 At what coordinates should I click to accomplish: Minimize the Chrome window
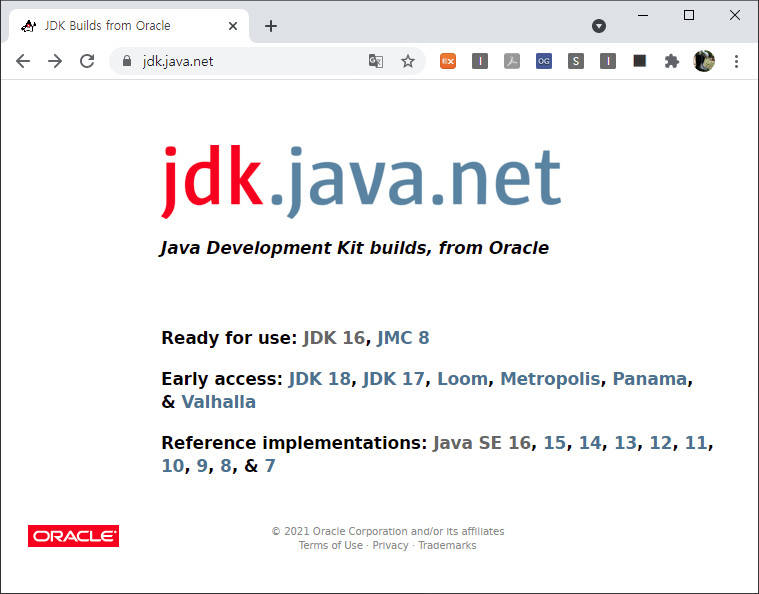(643, 15)
